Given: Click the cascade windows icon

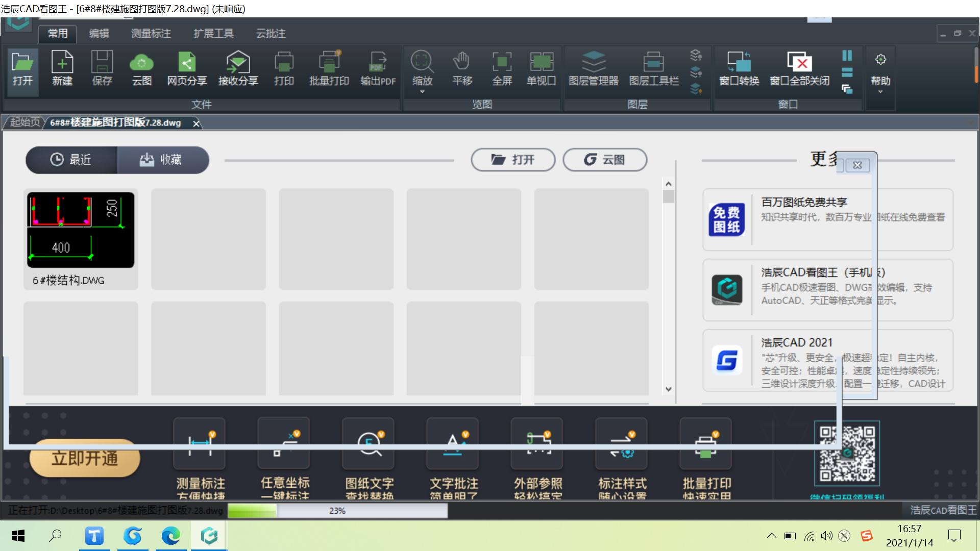Looking at the screenshot, I should coord(847,89).
